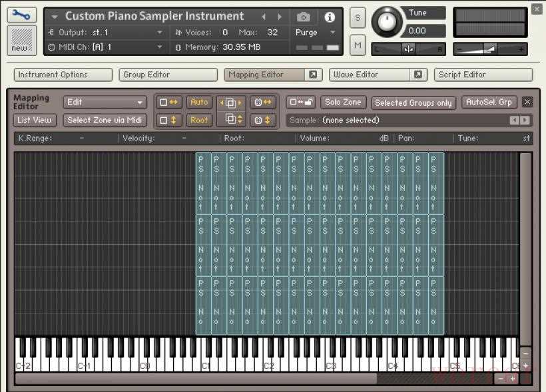Toggle the Solo button (S)
Viewport: 546px width, 392px height.
coord(358,17)
